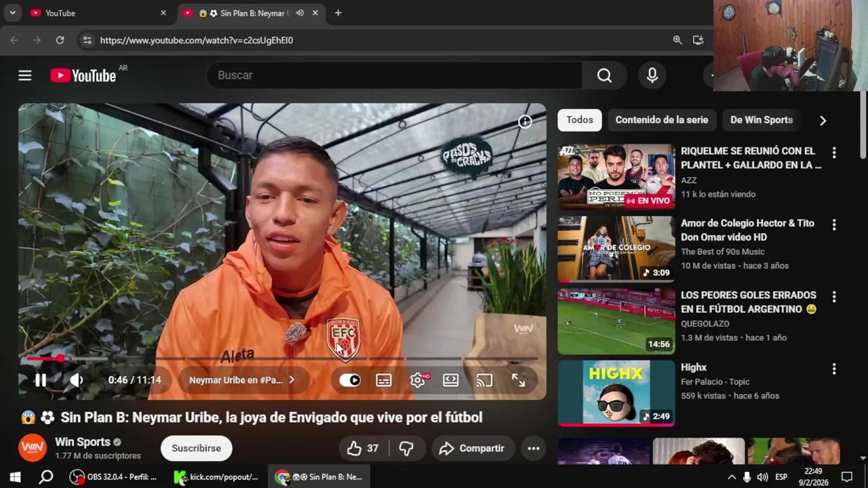Open options menu for Amor de Colegio
This screenshot has height=488, width=868.
click(834, 224)
